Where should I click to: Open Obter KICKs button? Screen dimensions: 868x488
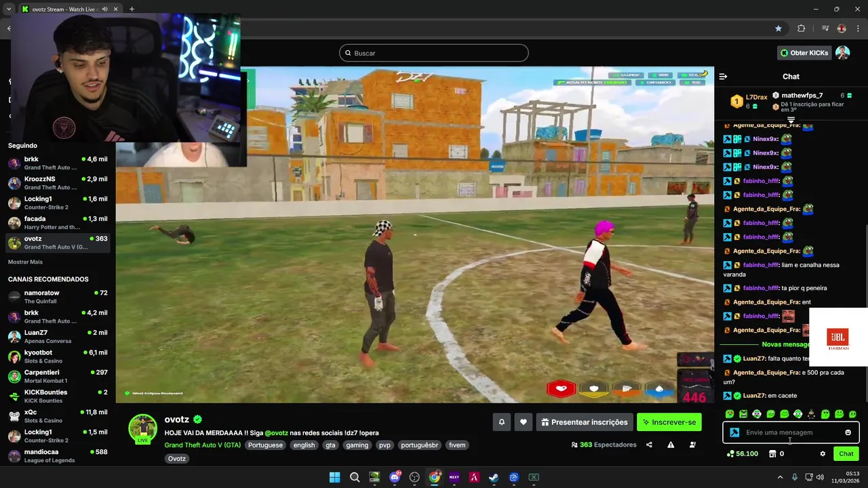tap(804, 53)
